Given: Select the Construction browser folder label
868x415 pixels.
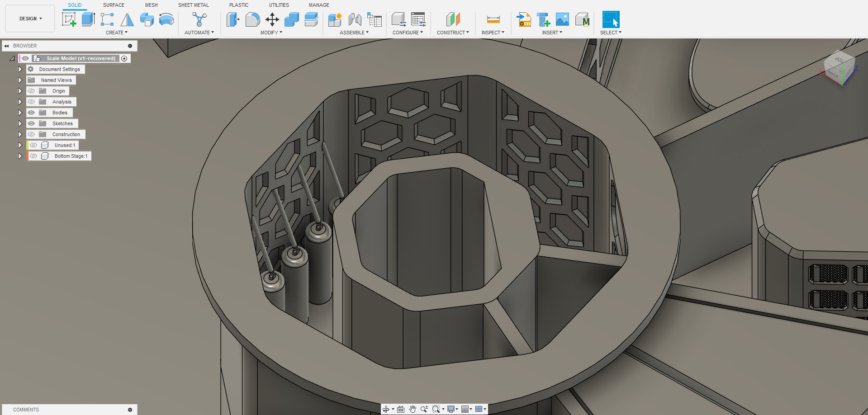Looking at the screenshot, I should [66, 134].
